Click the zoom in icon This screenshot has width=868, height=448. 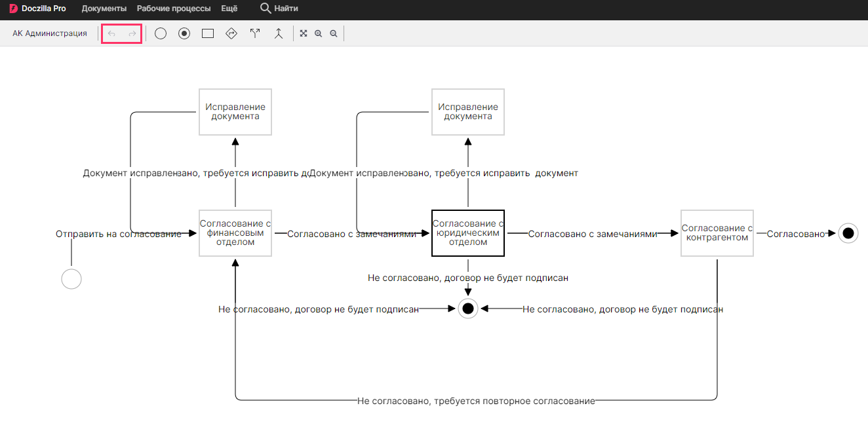(x=319, y=33)
